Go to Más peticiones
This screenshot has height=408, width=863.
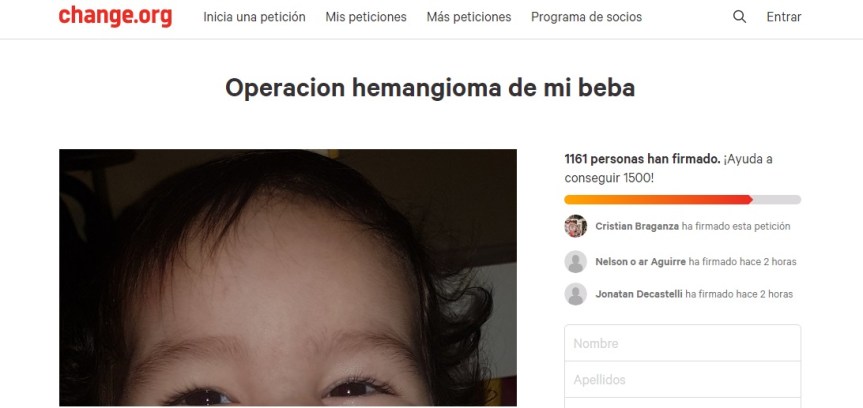coord(469,17)
